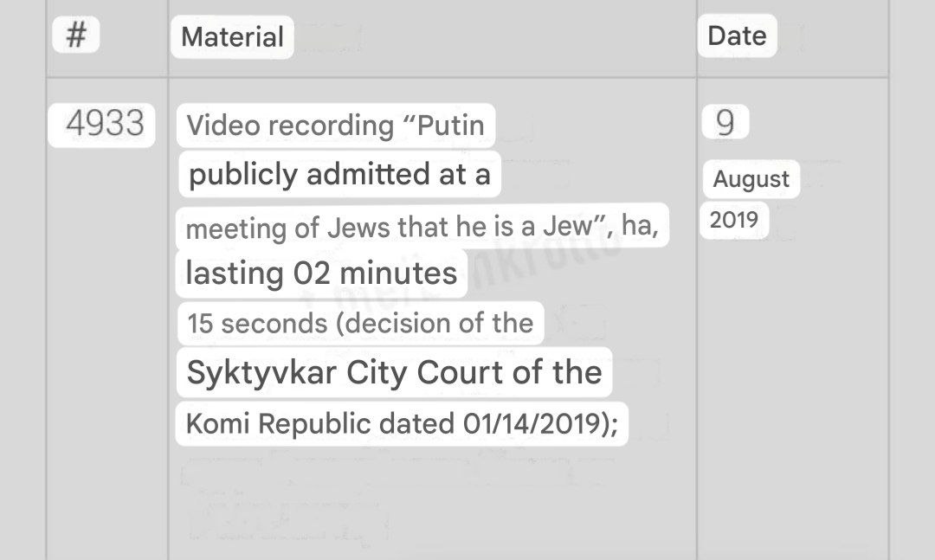Click the "#" column header
Viewport: 935px width, 560px height.
[76, 36]
